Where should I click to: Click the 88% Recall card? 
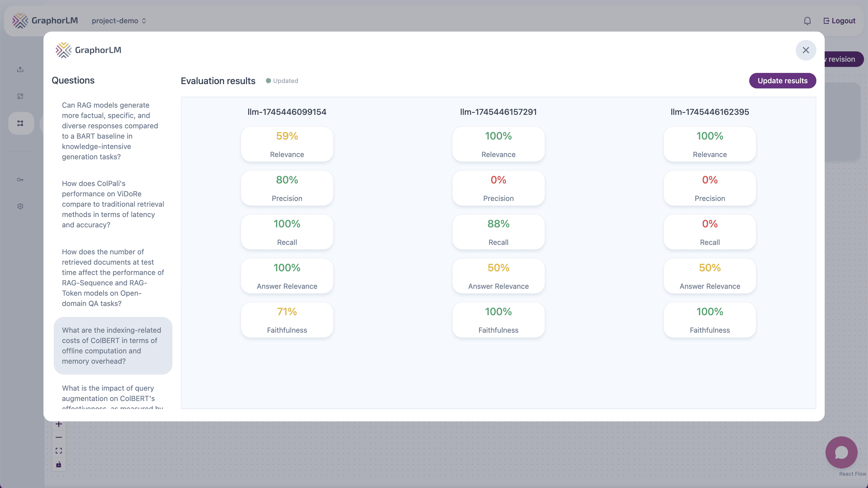coord(498,232)
